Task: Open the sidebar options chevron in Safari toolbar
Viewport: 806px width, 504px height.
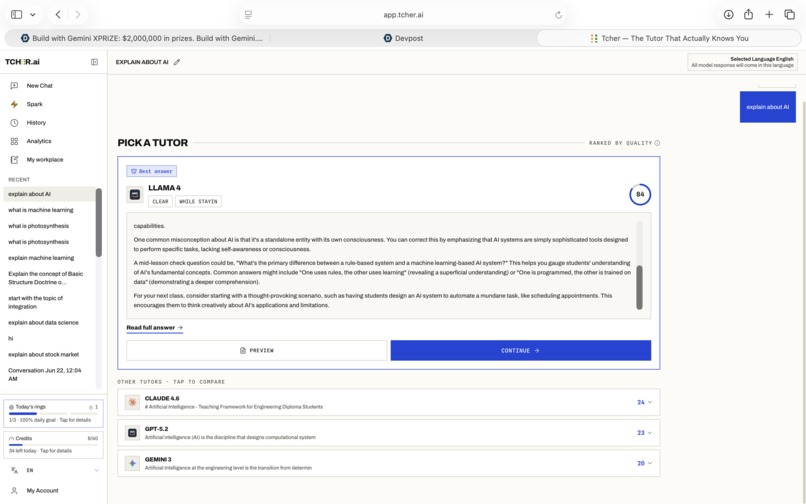Action: pyautogui.click(x=32, y=14)
